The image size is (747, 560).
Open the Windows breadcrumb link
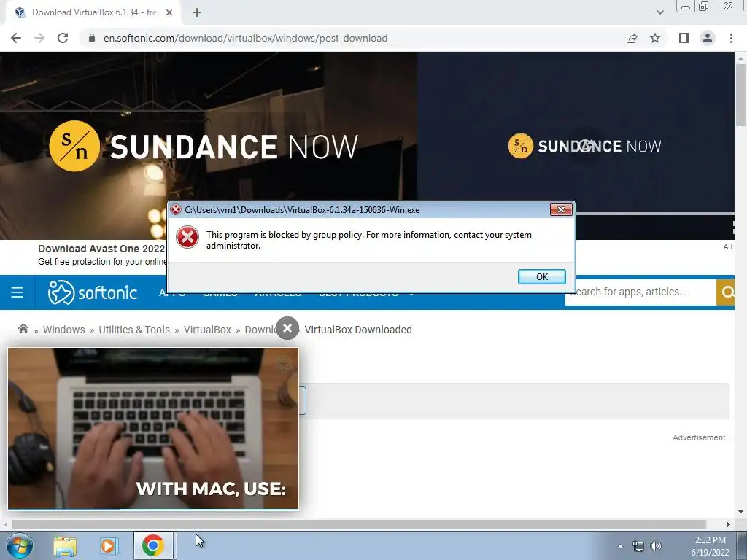click(x=64, y=330)
